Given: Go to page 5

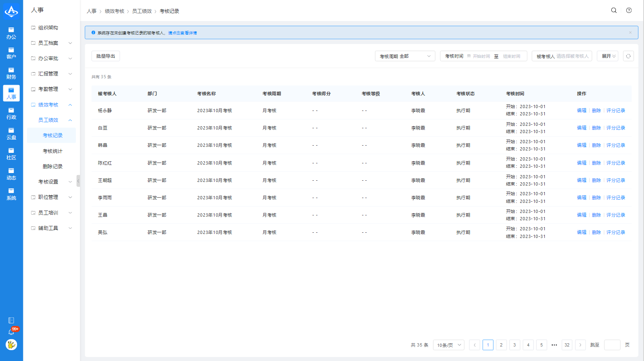Looking at the screenshot, I should click(542, 345).
